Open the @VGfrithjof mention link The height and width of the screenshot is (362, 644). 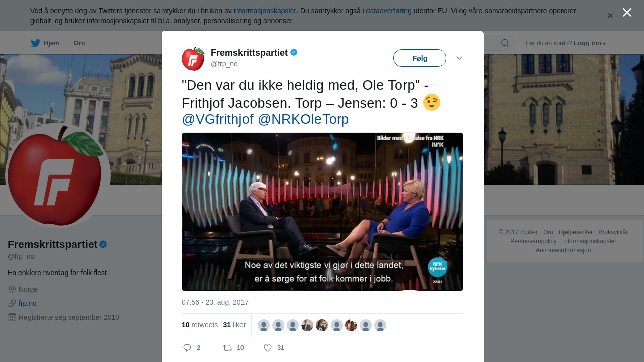click(217, 119)
